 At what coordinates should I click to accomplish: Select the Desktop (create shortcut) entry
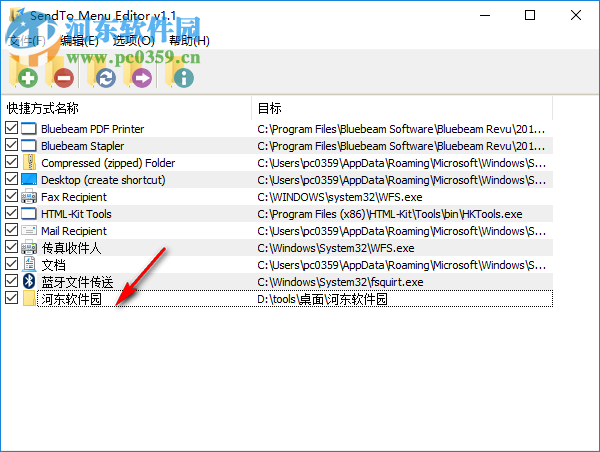[x=103, y=180]
